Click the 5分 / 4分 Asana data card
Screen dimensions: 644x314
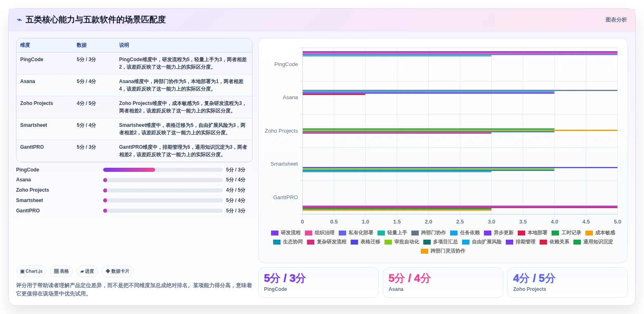(443, 283)
